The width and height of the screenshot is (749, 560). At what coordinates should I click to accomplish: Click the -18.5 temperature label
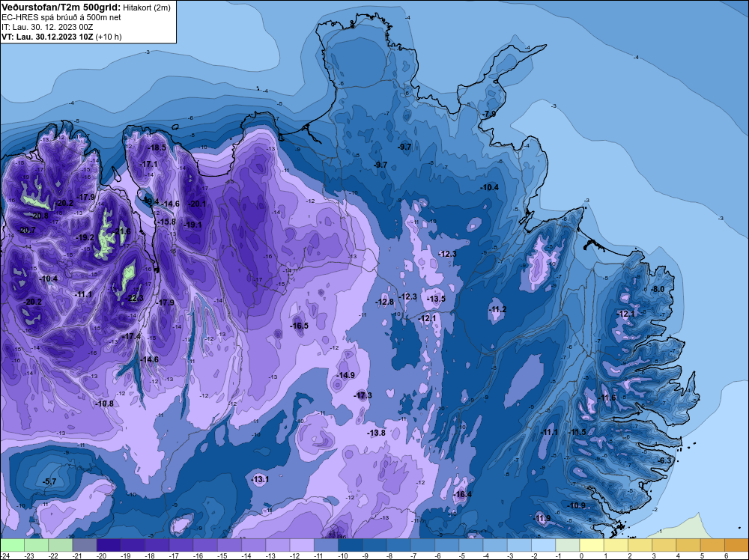[x=157, y=148]
